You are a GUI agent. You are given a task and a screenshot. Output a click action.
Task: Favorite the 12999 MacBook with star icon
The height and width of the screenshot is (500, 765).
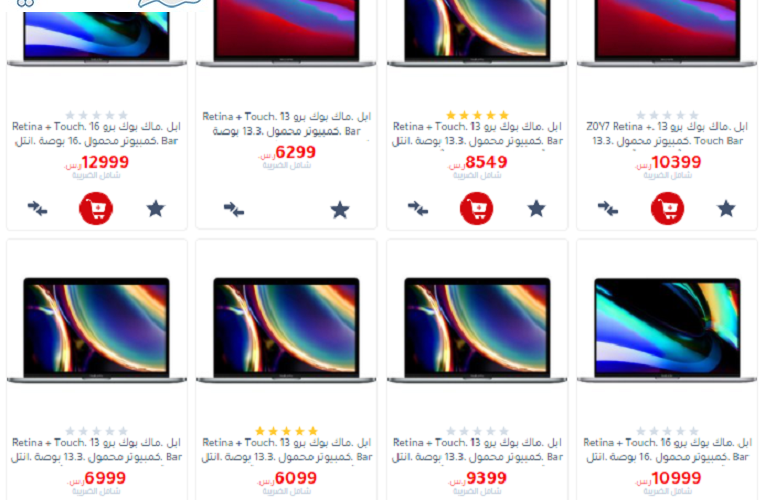click(x=156, y=209)
